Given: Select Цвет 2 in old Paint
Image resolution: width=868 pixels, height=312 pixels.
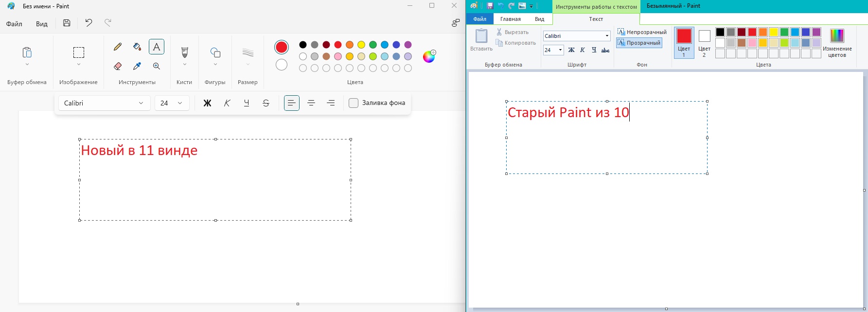Looking at the screenshot, I should coord(704,43).
